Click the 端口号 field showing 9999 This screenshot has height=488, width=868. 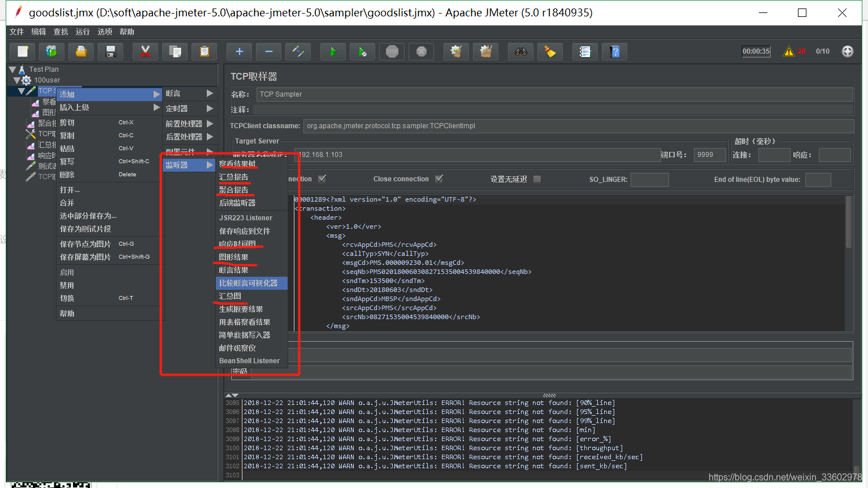click(x=709, y=155)
